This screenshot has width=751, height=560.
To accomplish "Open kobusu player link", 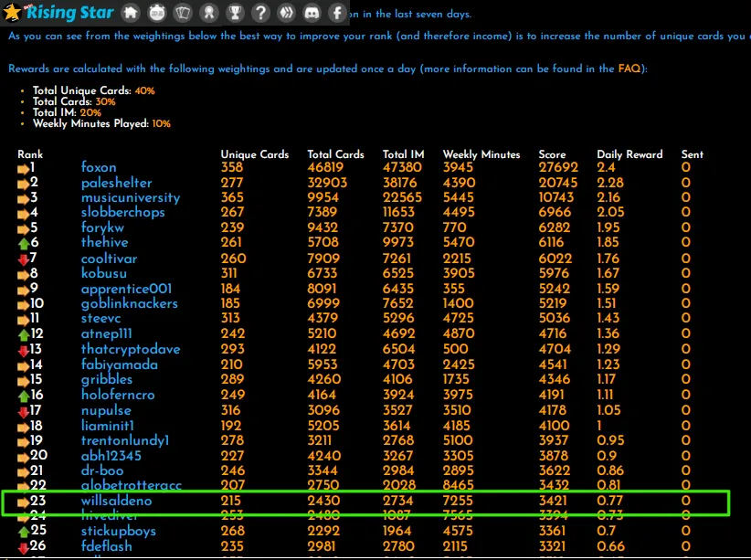I will pyautogui.click(x=104, y=273).
